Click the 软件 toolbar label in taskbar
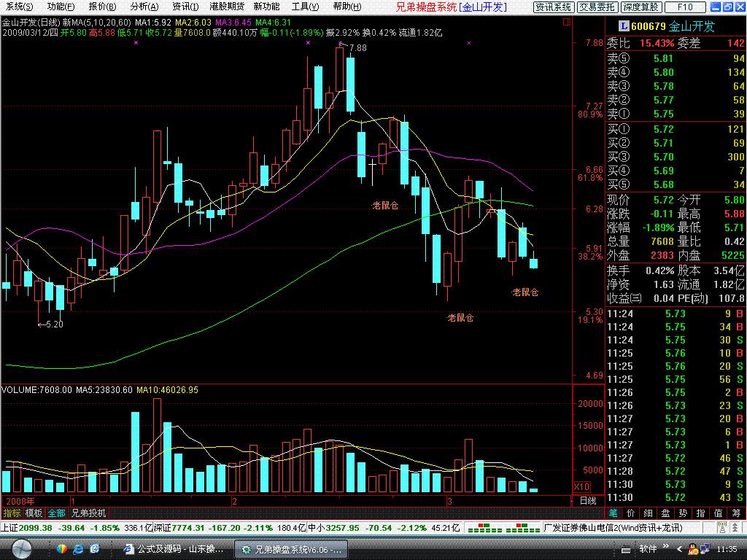This screenshot has height=560, width=747. point(648,549)
